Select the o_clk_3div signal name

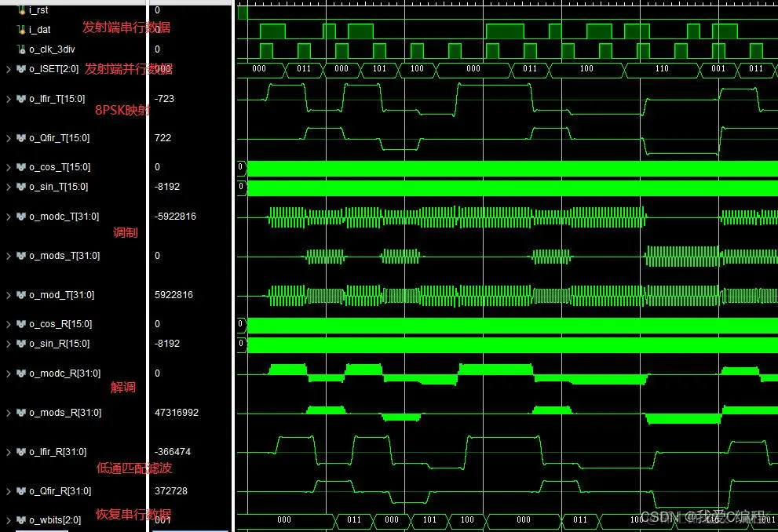pyautogui.click(x=52, y=49)
